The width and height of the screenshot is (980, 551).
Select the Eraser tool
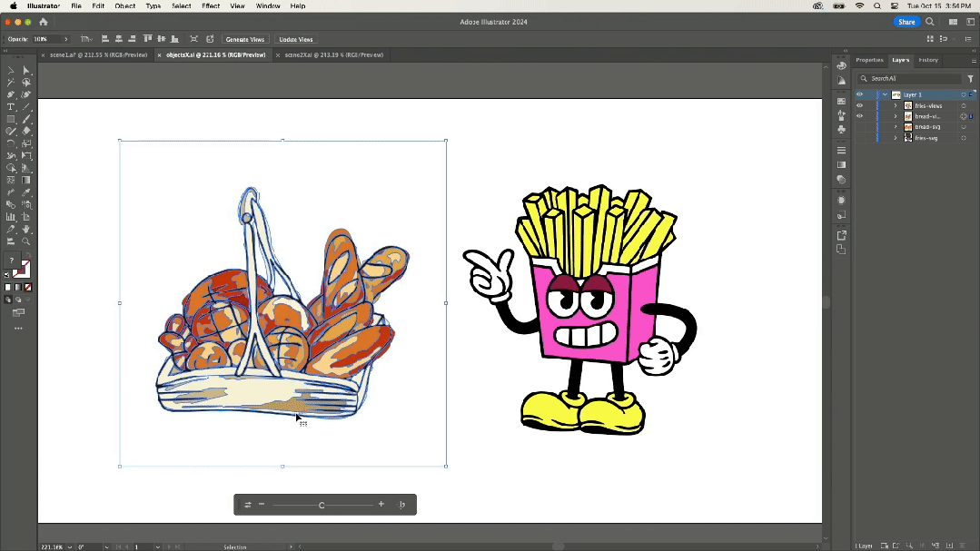(x=26, y=132)
